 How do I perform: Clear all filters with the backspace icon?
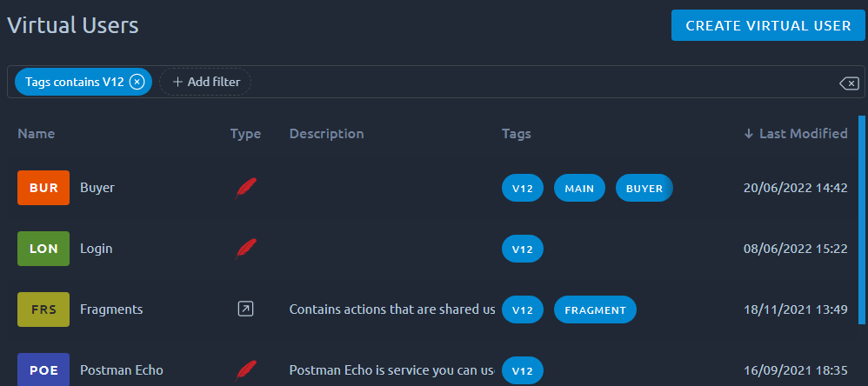coord(849,83)
